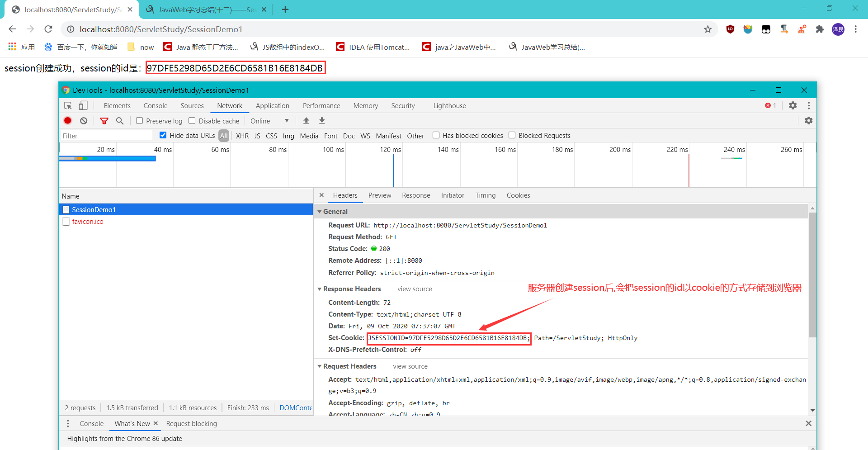
Task: Open the uBlock shield extension icon
Action: coord(730,29)
